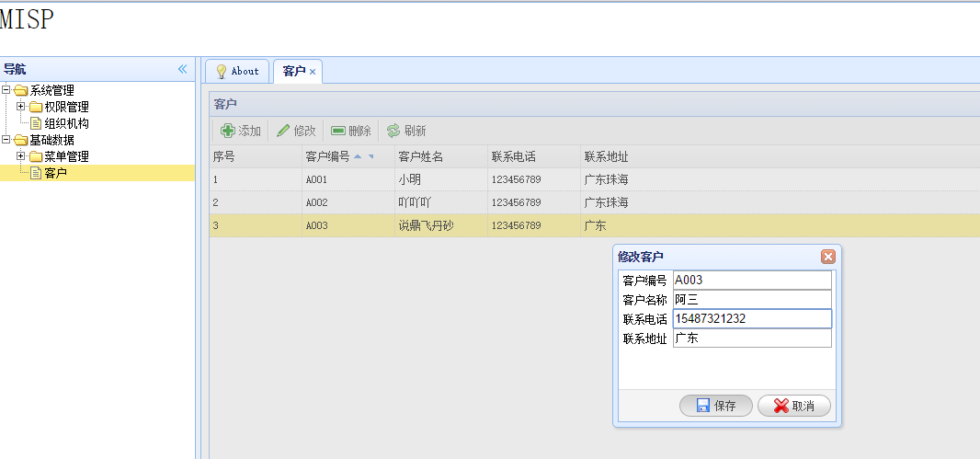This screenshot has width=980, height=459.
Task: Open 组织机构 in navigation tree
Action: click(x=67, y=123)
